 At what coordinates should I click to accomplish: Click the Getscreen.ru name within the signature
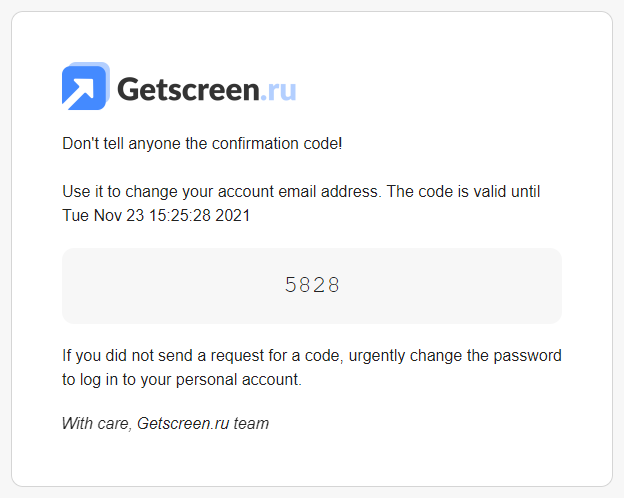[183, 423]
